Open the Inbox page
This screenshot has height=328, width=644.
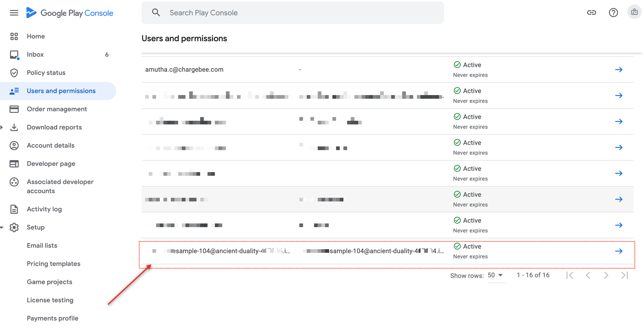click(x=35, y=54)
